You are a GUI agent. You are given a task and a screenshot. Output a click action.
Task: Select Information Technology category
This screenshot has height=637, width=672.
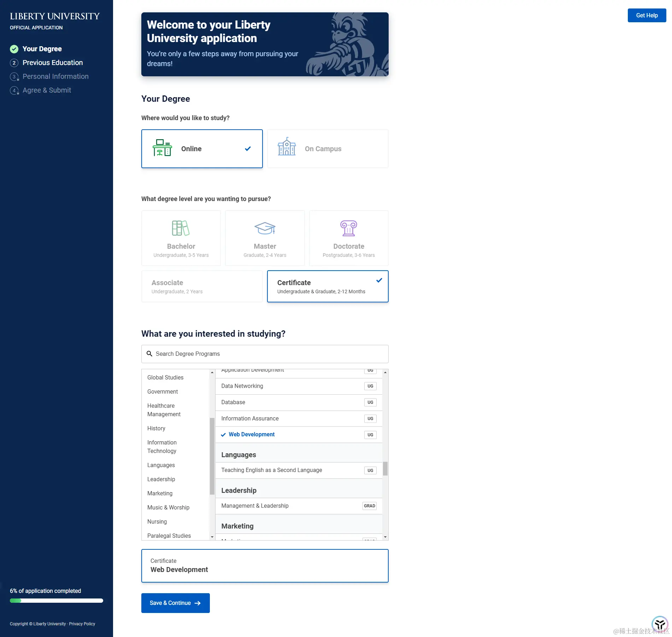(x=162, y=447)
